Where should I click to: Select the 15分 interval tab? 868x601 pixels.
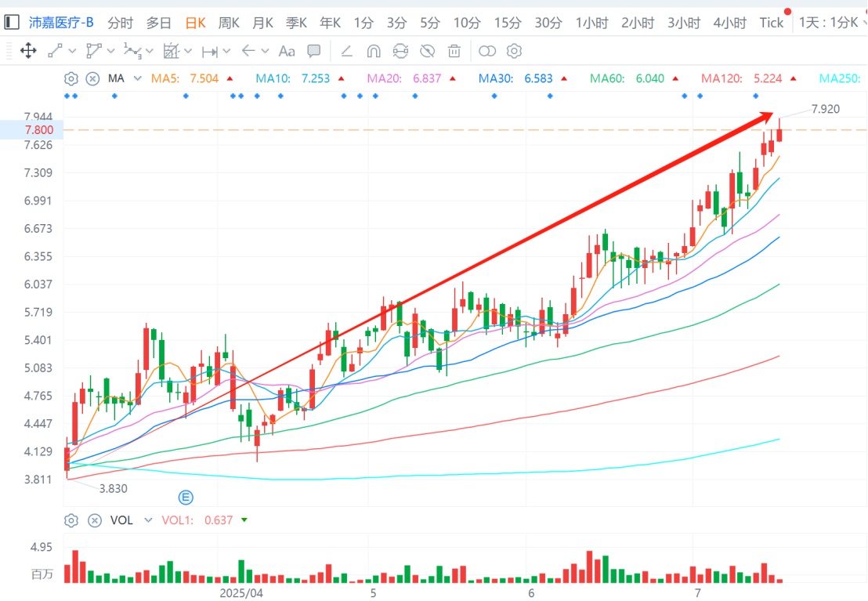pos(508,23)
